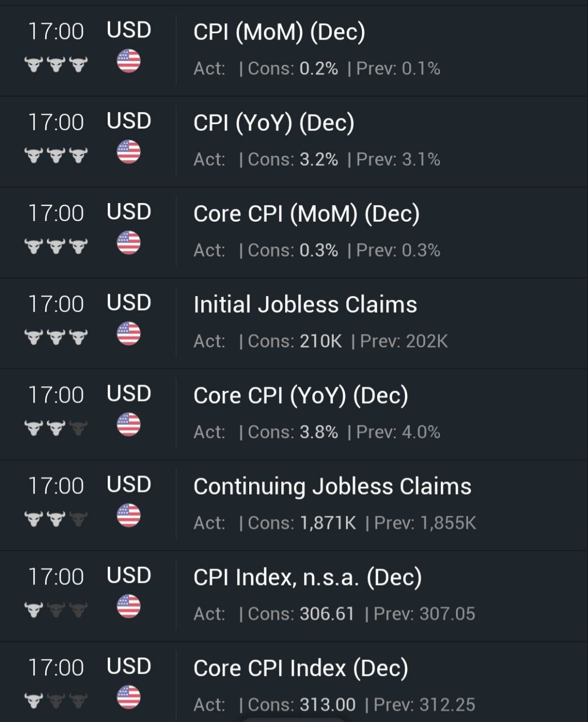
Task: Click bull importance icons on CPI (YoY) row
Action: click(x=56, y=155)
